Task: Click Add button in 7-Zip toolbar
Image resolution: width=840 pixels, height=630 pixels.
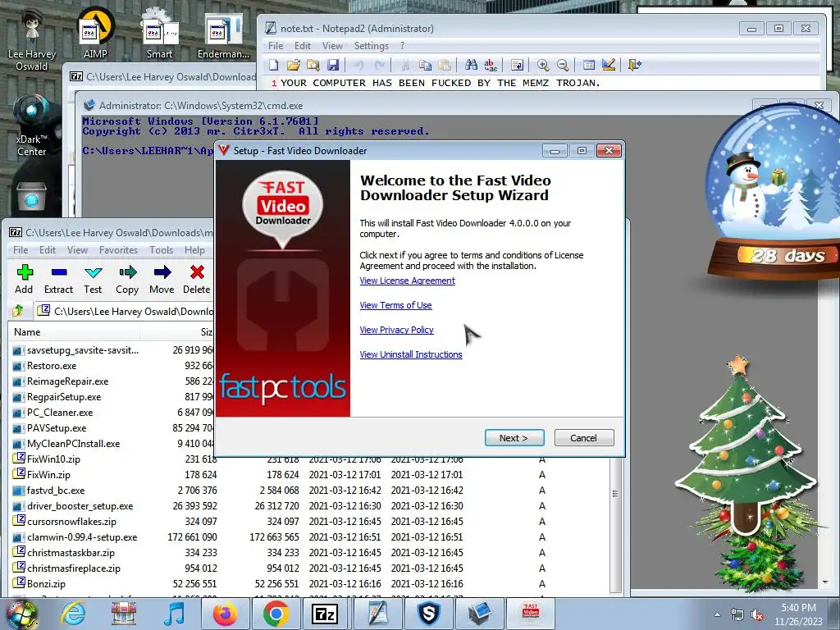Action: point(24,279)
